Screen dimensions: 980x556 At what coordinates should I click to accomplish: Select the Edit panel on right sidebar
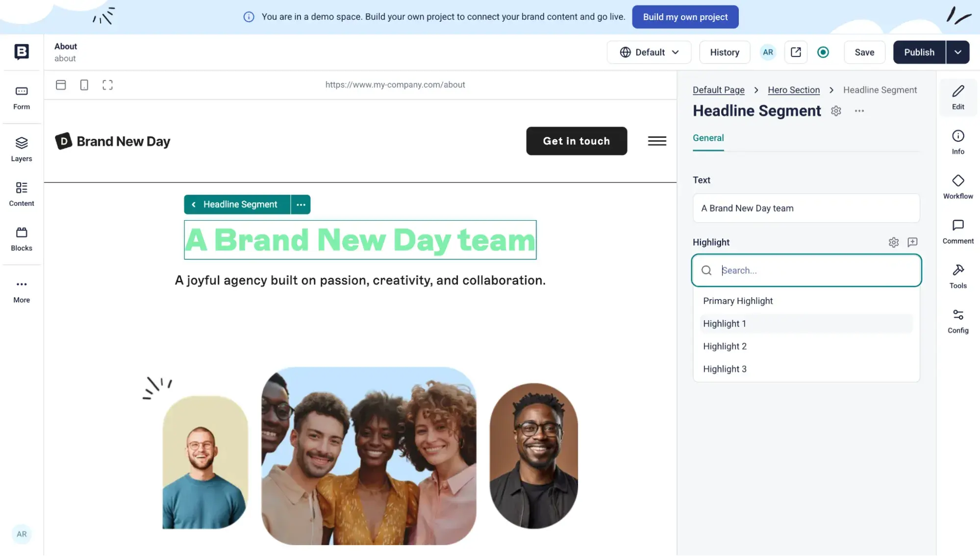tap(957, 97)
